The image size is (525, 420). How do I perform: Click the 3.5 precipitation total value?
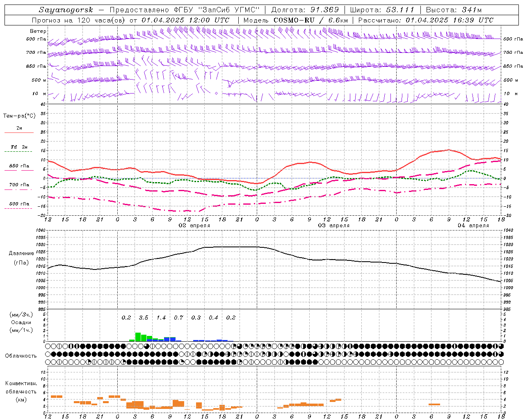(x=144, y=318)
